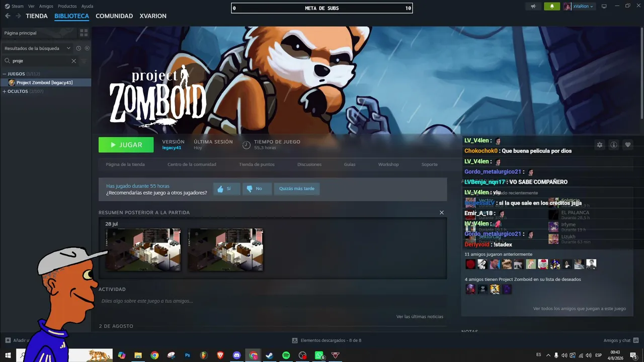Show game info icon for Project Zomboid
The height and width of the screenshot is (362, 644).
coord(614,145)
